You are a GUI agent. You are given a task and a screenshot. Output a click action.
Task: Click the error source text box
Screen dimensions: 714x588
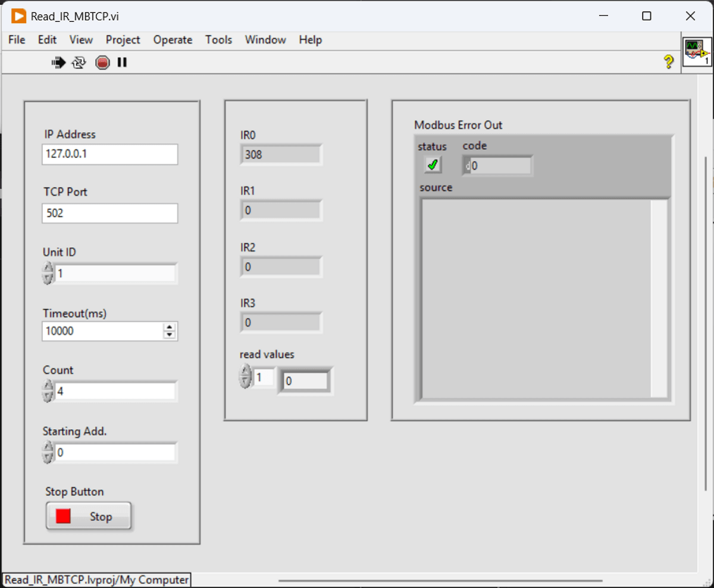click(x=535, y=298)
